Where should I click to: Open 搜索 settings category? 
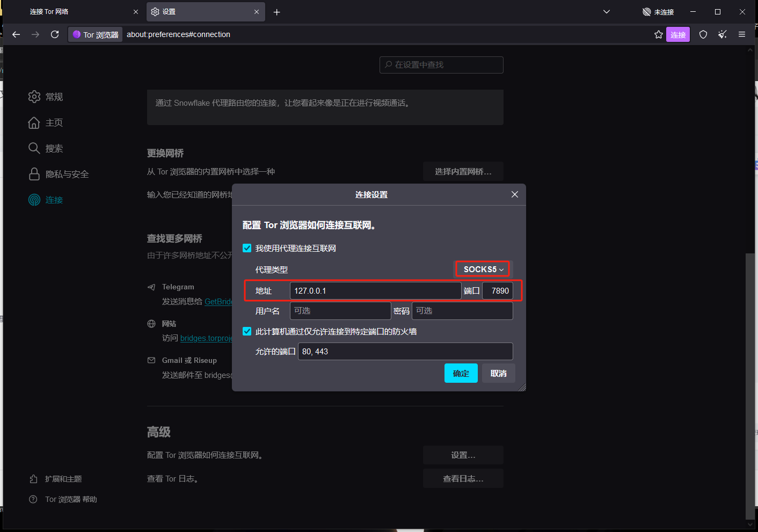tap(46, 148)
